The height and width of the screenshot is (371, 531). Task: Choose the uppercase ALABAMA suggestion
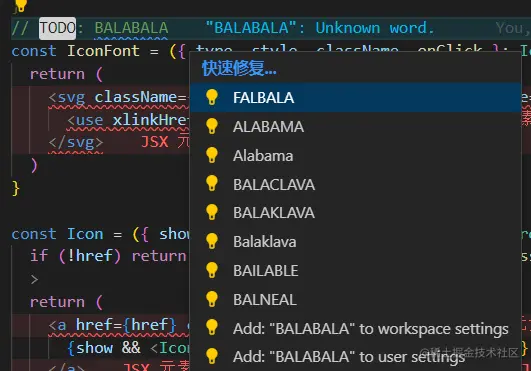click(x=355, y=127)
